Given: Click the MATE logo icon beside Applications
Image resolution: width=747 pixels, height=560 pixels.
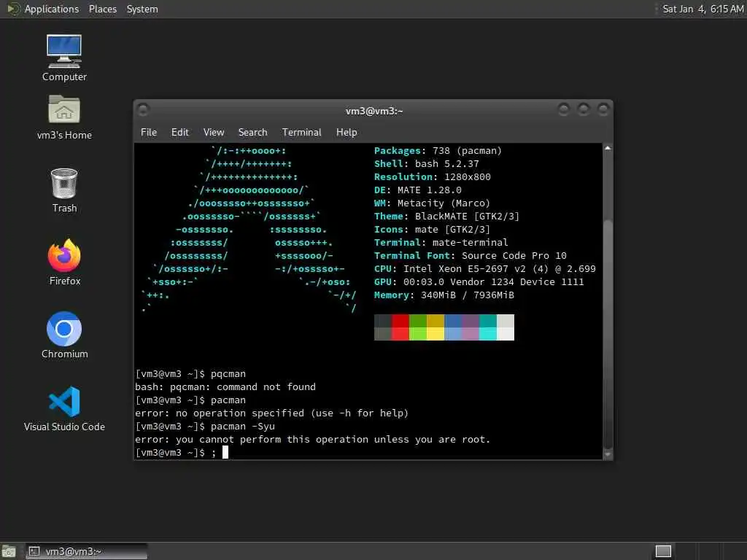Looking at the screenshot, I should click(x=13, y=9).
